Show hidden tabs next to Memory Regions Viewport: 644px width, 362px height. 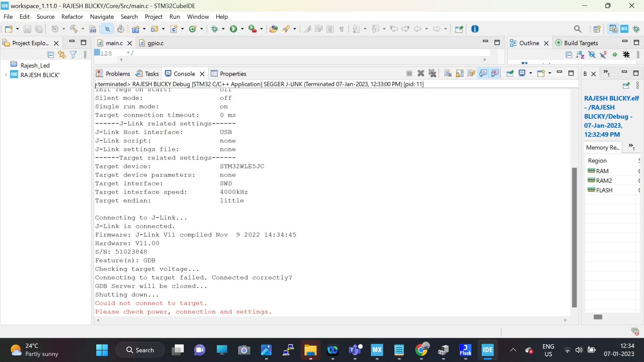(x=632, y=147)
